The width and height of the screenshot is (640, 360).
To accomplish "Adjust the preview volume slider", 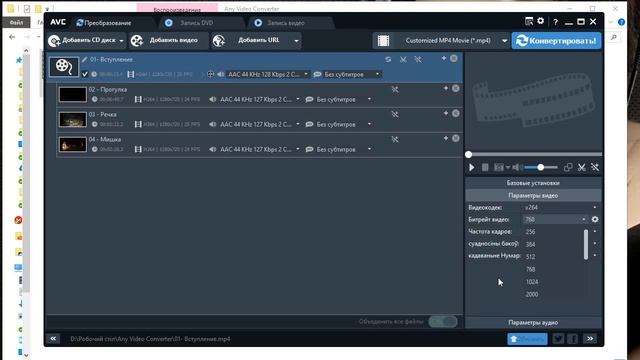I will point(540,167).
